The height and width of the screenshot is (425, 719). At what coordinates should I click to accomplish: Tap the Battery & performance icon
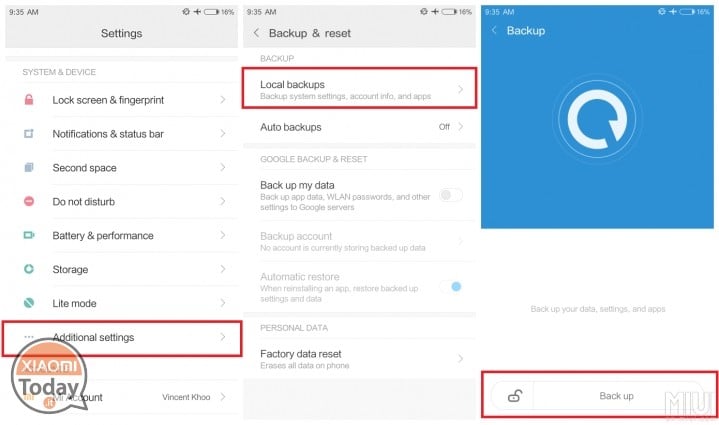29,235
